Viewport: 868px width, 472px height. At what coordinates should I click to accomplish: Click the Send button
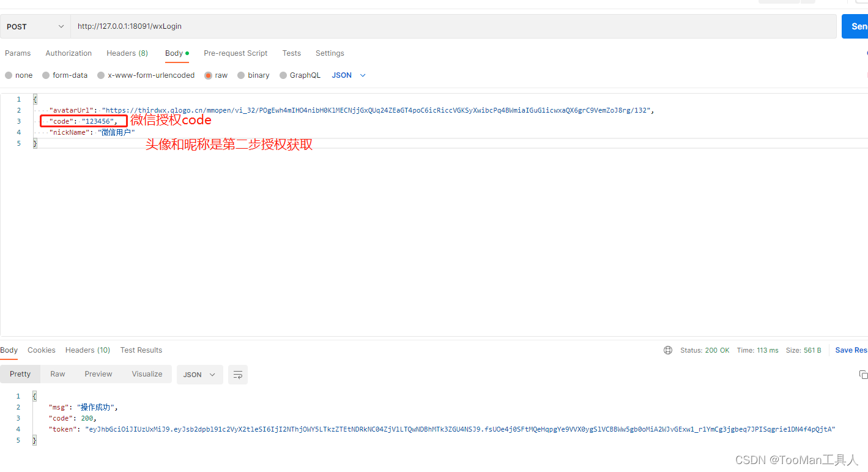pos(856,26)
